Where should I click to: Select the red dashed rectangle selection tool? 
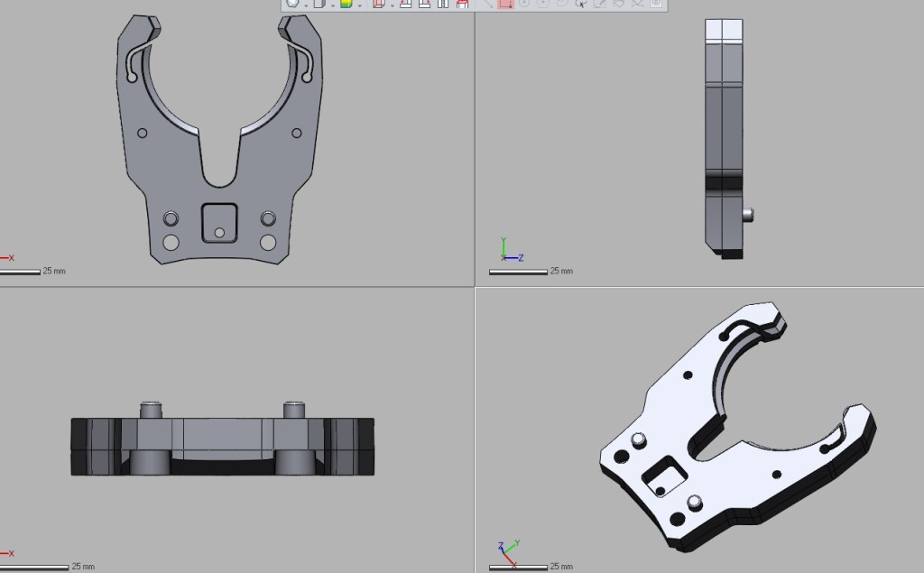(504, 4)
